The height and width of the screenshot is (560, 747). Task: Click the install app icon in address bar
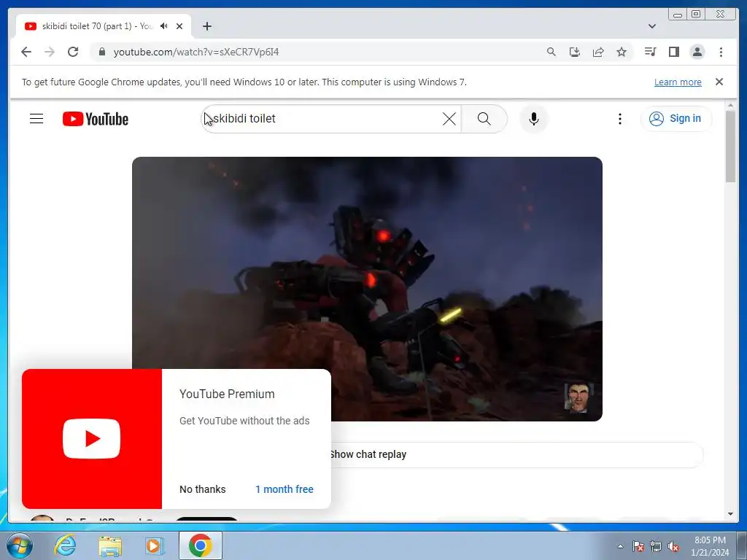(x=575, y=52)
